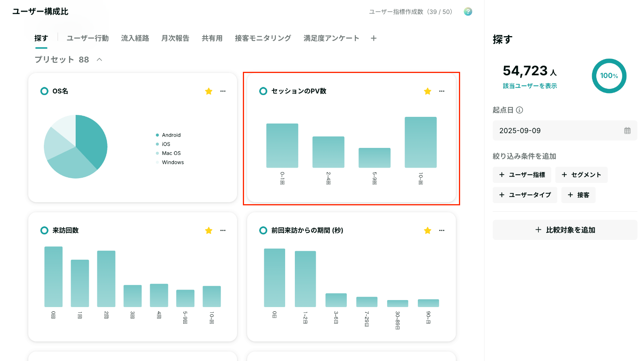The width and height of the screenshot is (644, 361).
Task: Switch to the 流入経路 tab
Action: [135, 38]
